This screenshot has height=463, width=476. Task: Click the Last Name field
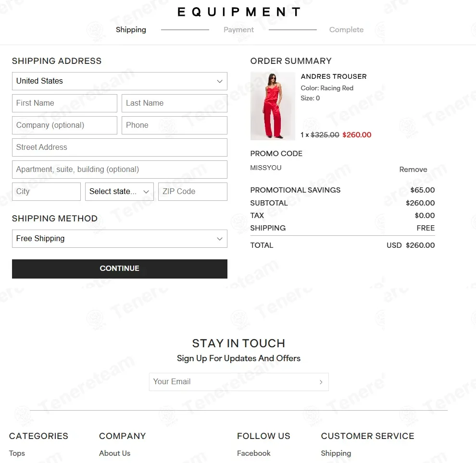[x=175, y=103]
